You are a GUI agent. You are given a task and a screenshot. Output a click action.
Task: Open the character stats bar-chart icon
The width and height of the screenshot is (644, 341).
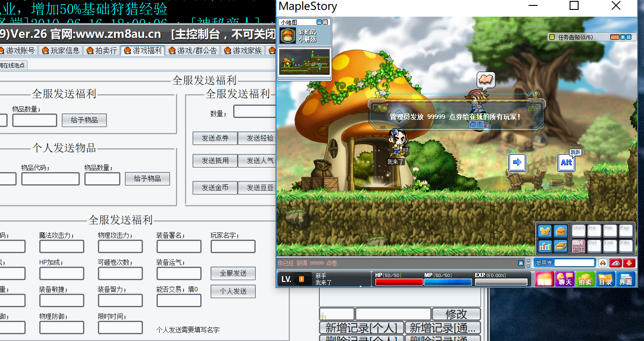pyautogui.click(x=546, y=246)
